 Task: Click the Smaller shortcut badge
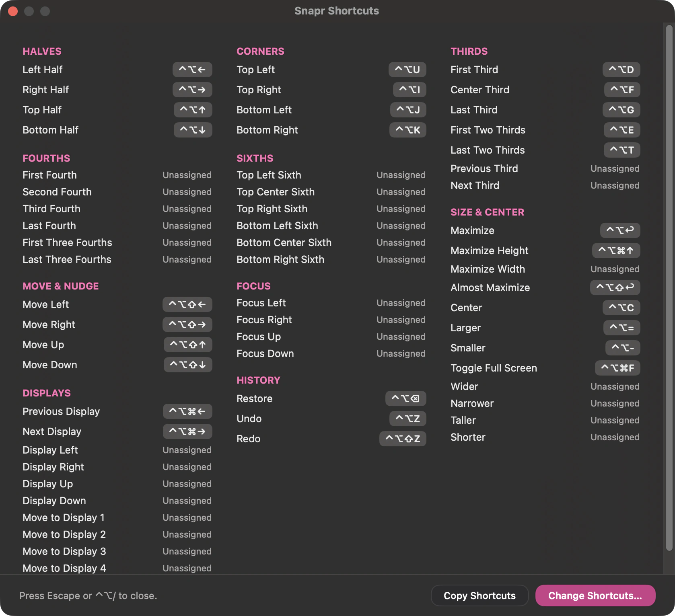[x=623, y=348]
